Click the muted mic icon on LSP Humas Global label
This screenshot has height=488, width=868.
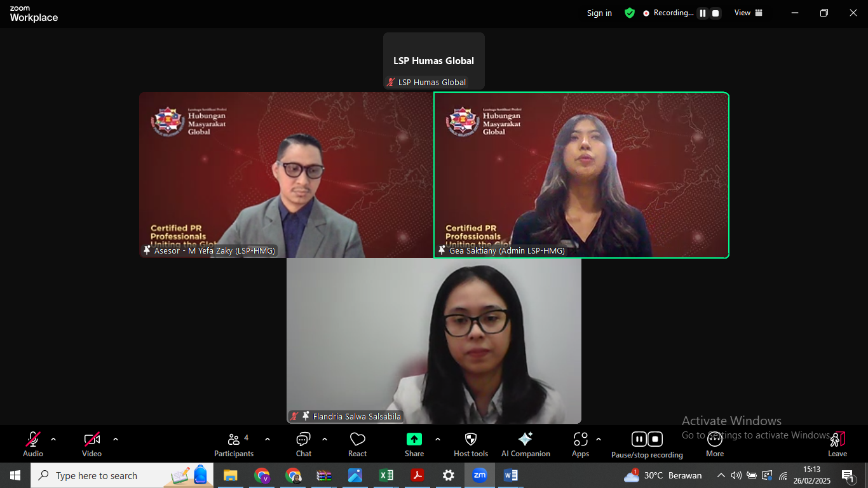tap(391, 83)
